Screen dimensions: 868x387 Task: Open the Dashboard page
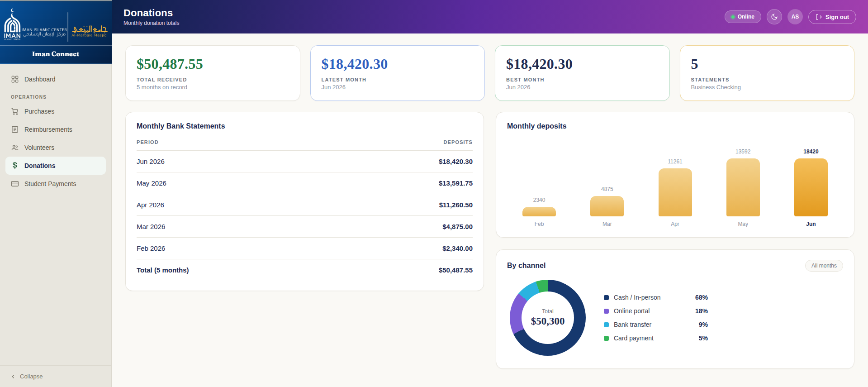pyautogui.click(x=56, y=79)
